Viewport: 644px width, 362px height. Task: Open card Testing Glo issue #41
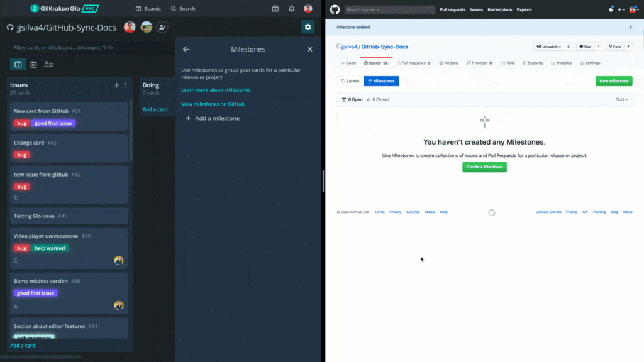(x=69, y=216)
